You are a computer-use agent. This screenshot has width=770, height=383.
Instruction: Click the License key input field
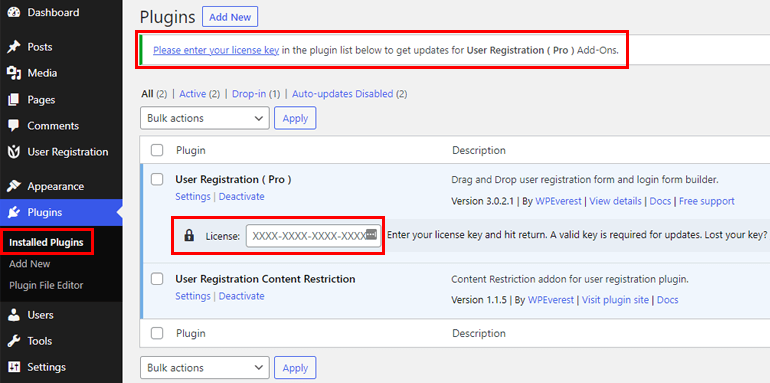coord(313,236)
